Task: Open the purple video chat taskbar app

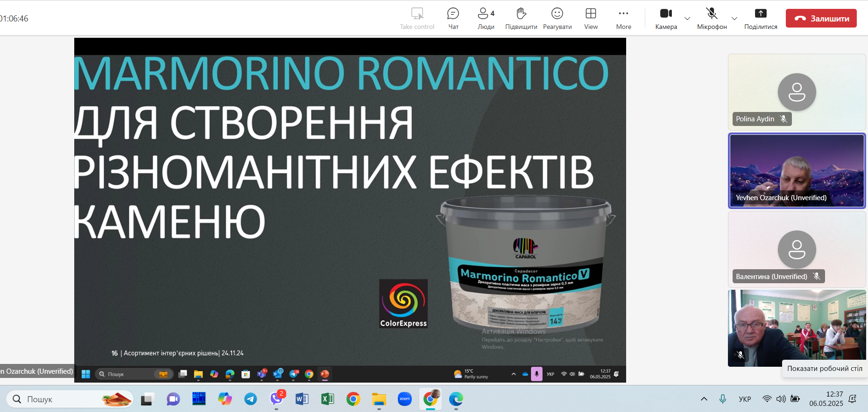Action: 173,399
